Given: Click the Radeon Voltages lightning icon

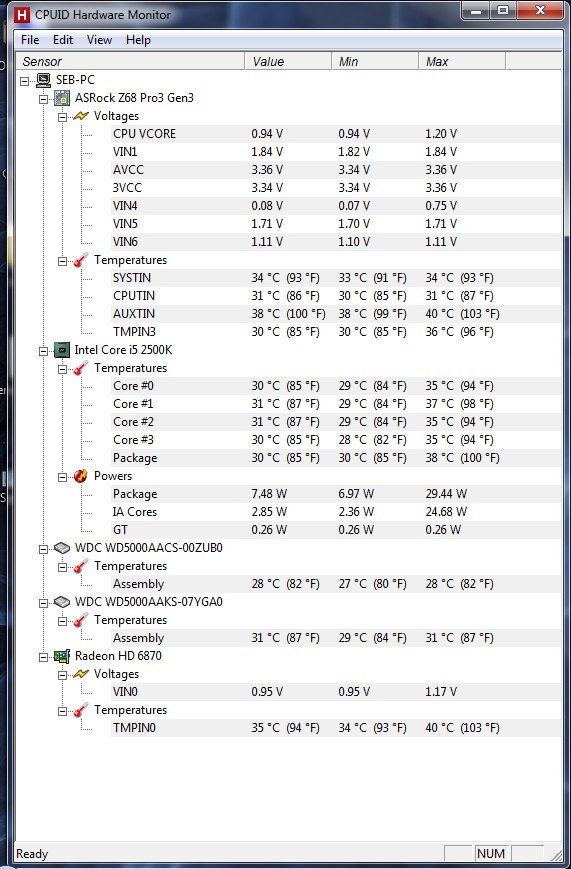Looking at the screenshot, I should coord(81,674).
